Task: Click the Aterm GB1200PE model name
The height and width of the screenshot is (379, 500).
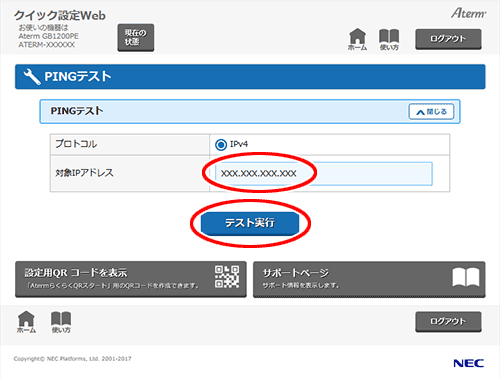Action: pos(49,36)
